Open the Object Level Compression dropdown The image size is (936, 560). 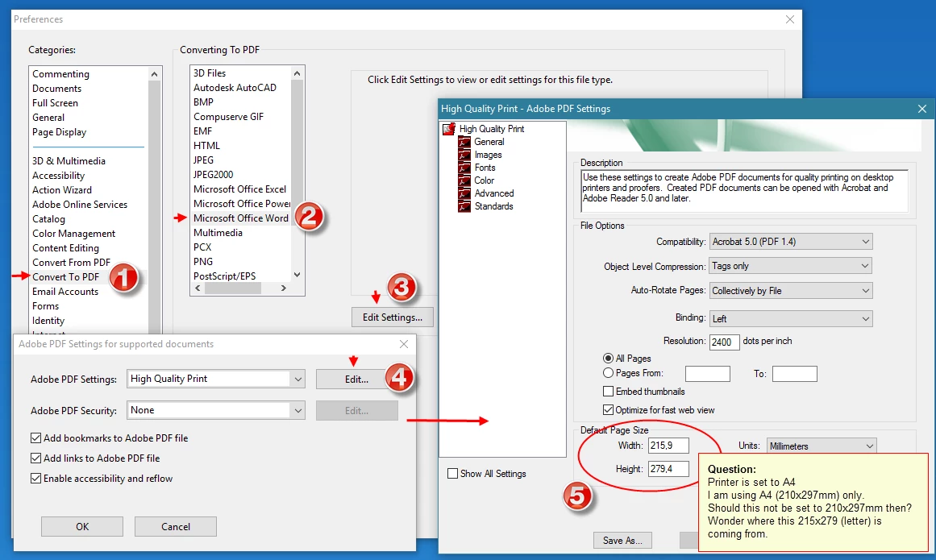790,266
